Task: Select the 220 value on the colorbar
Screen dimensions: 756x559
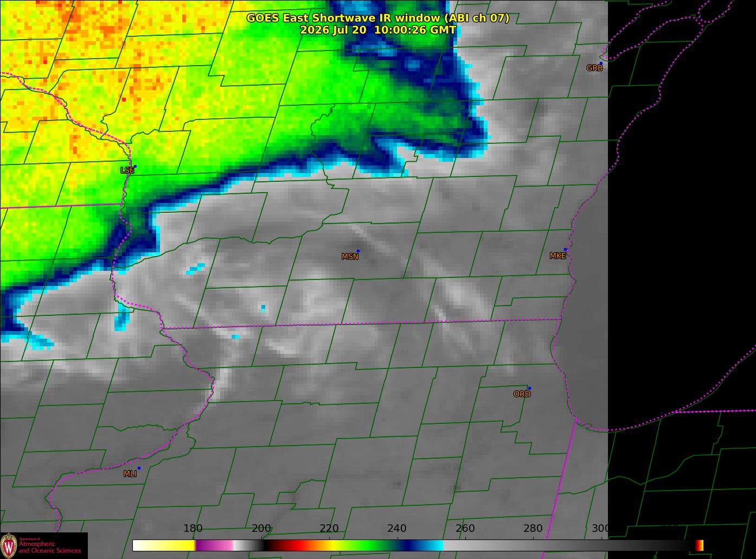Action: tap(329, 528)
